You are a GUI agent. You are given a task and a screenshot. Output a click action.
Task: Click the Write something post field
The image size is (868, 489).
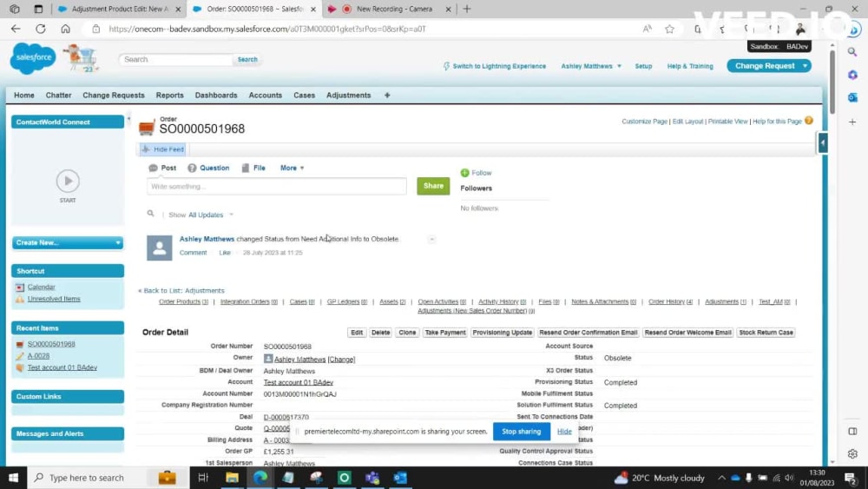pyautogui.click(x=277, y=187)
